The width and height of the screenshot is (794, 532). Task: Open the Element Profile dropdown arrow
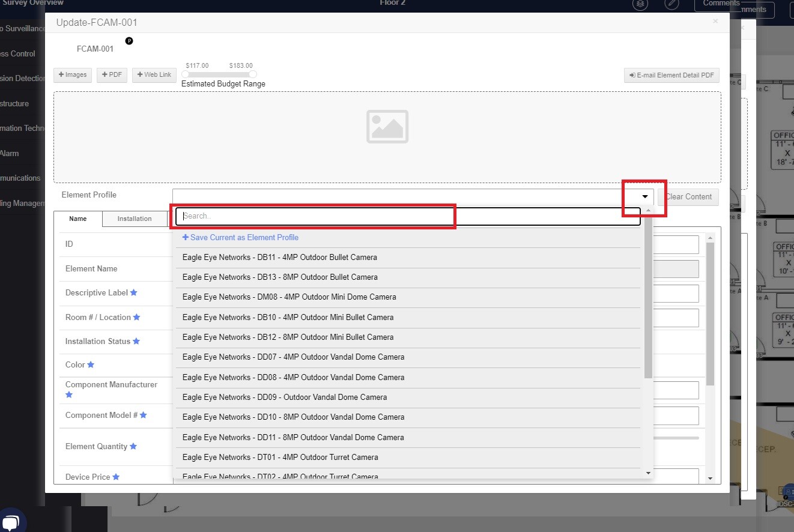pyautogui.click(x=645, y=197)
